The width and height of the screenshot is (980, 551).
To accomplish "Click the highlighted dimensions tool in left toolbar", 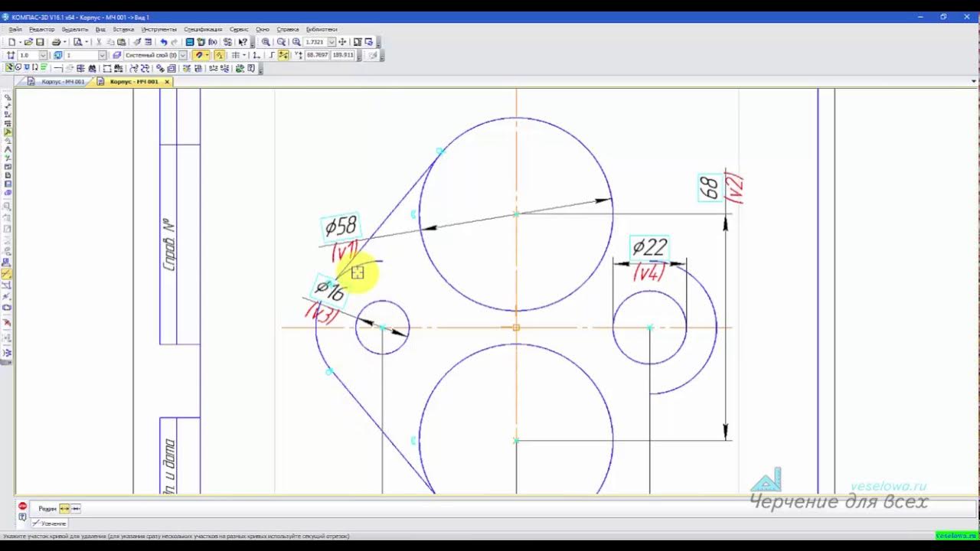I will (7, 132).
